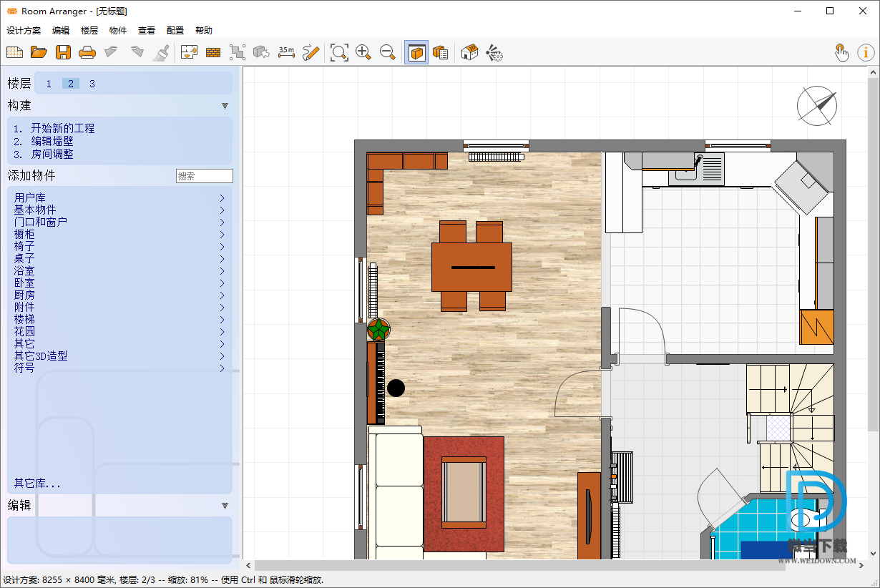Select the pencil draw line tool

coord(311,52)
